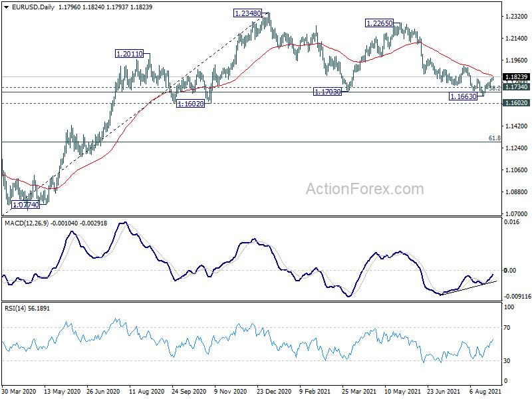This screenshot has width=532, height=399.
Task: Click the 23 Dec 2020 date marker
Action: pyautogui.click(x=274, y=391)
